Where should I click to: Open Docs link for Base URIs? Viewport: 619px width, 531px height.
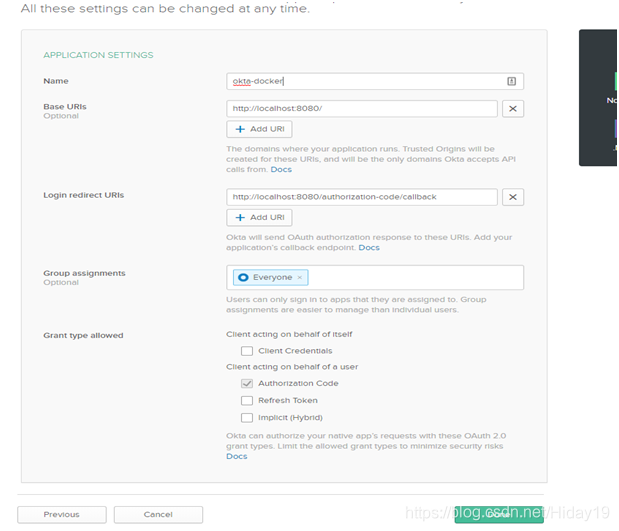point(281,170)
